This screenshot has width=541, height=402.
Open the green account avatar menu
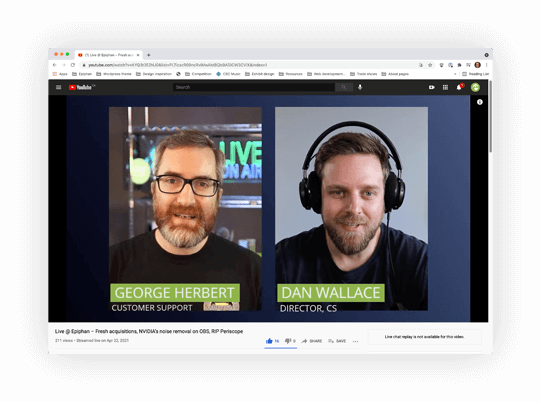475,87
